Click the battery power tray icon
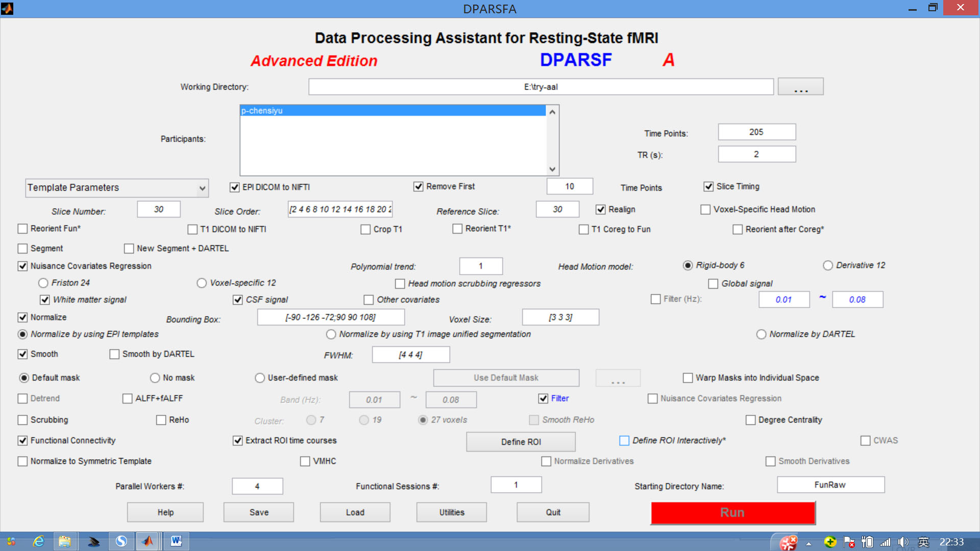Image resolution: width=980 pixels, height=551 pixels. [x=867, y=542]
